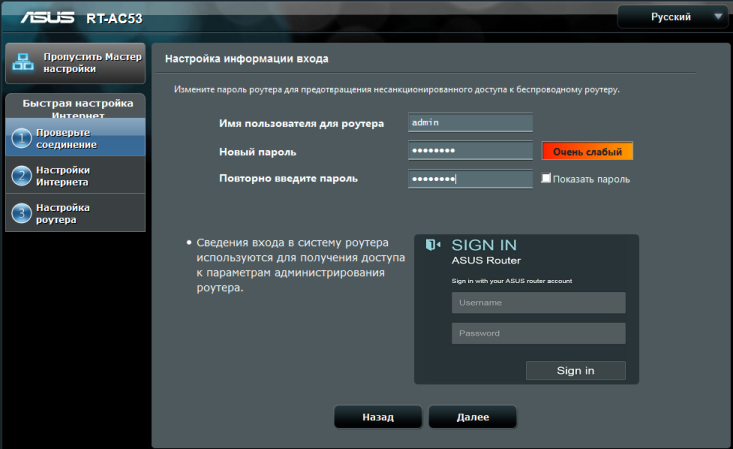The width and height of the screenshot is (733, 449).
Task: Click the Имя пользователя для роутера label
Action: (x=302, y=123)
